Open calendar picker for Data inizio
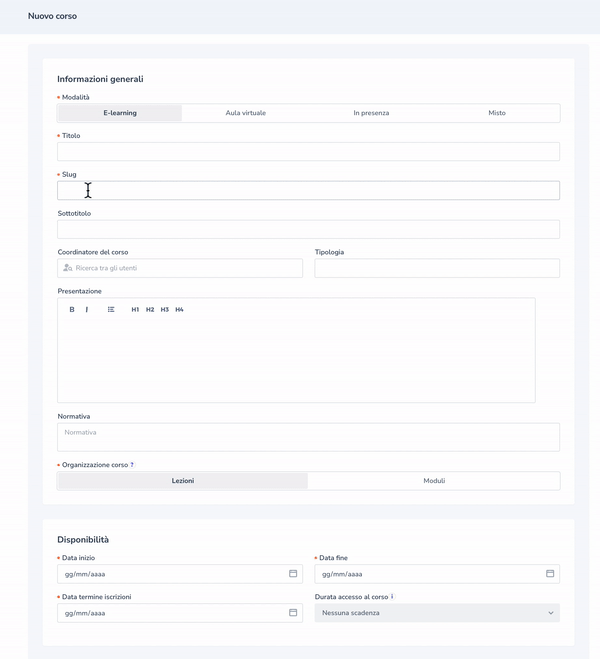 pos(293,574)
